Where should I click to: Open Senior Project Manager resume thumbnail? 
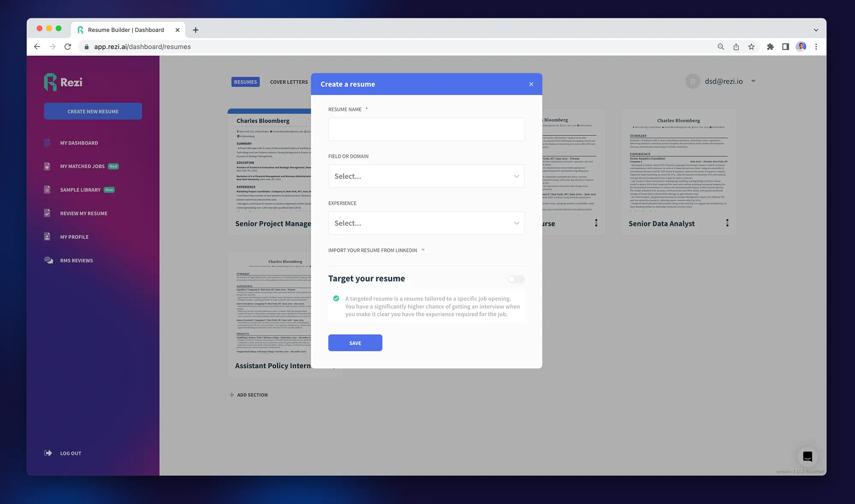pos(270,162)
